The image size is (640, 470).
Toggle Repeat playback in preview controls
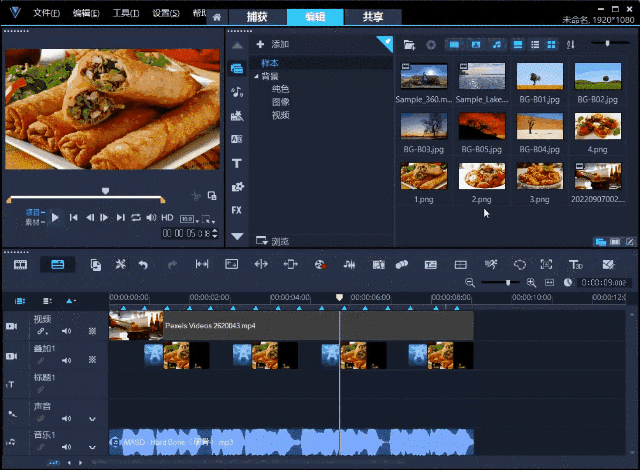point(137,217)
